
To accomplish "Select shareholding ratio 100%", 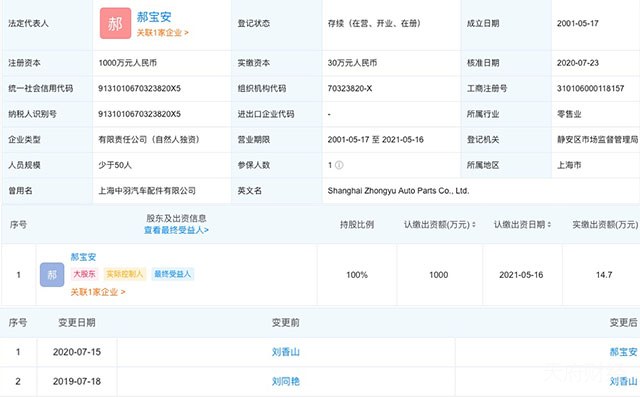I will pos(357,275).
